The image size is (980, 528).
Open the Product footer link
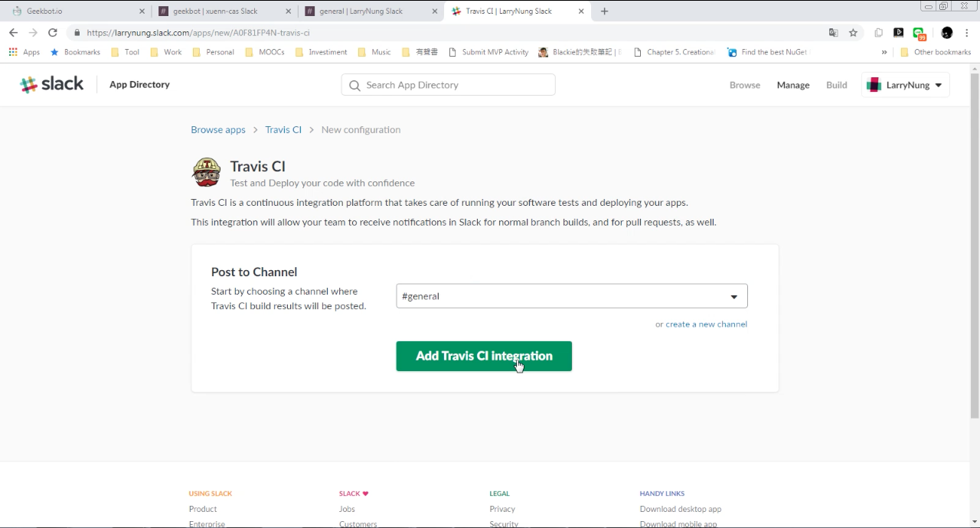pyautogui.click(x=203, y=509)
